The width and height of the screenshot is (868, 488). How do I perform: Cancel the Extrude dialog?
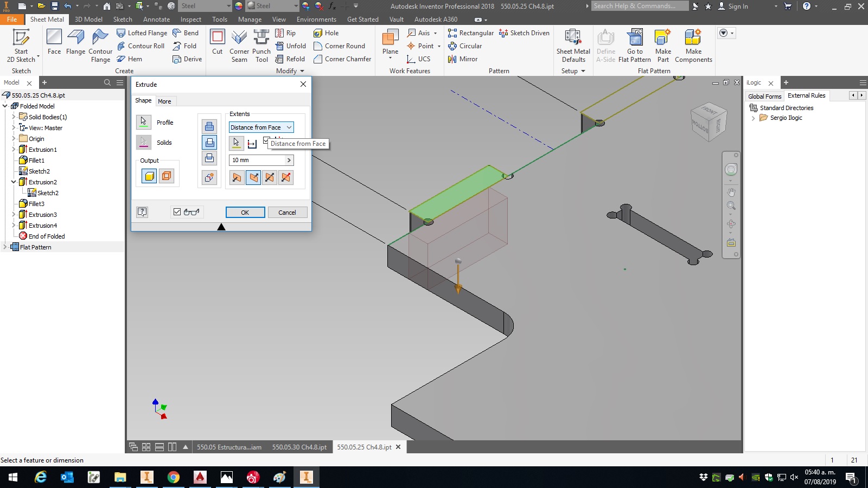pyautogui.click(x=288, y=212)
